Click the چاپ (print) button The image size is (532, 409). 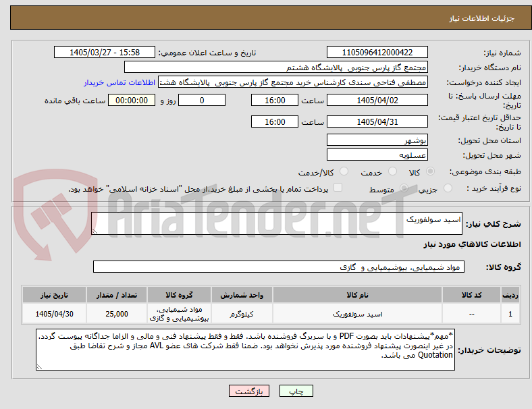coord(296,391)
